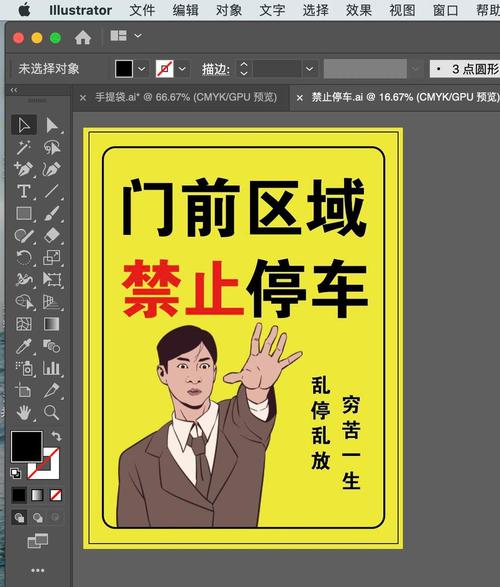Screen dimensions: 500x587
Task: Open the 窗口 menu
Action: (x=445, y=10)
